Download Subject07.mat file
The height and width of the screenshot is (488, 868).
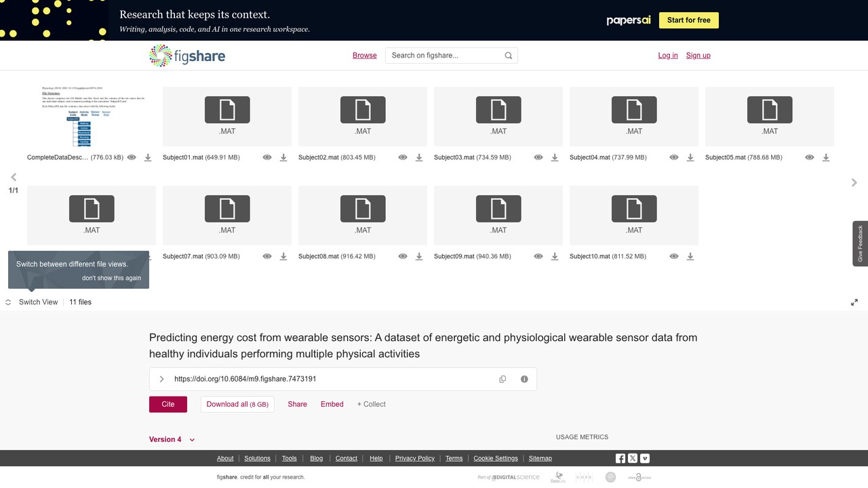[283, 256]
